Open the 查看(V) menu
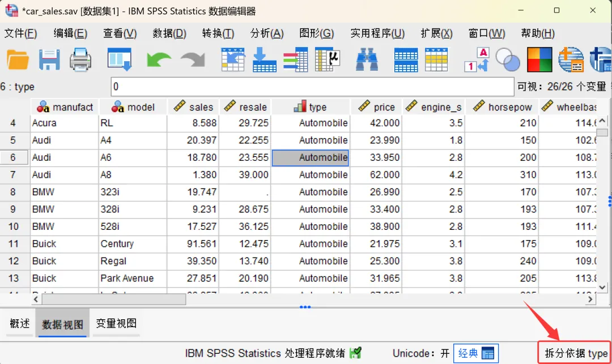 point(120,33)
